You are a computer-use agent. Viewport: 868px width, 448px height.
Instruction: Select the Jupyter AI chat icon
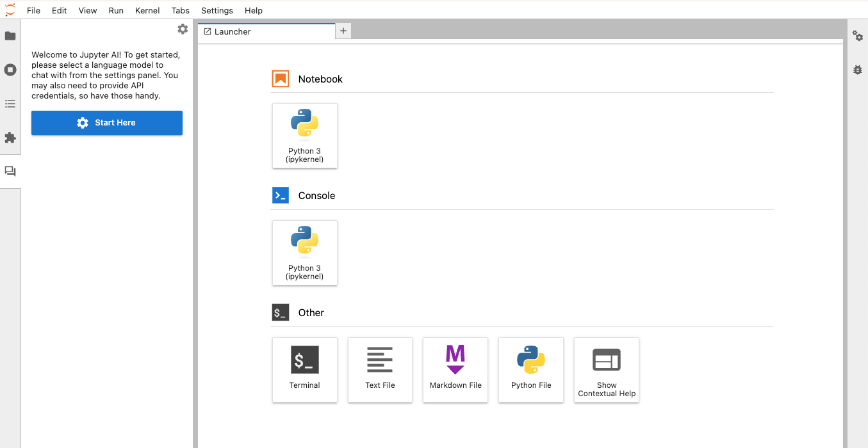coord(10,172)
